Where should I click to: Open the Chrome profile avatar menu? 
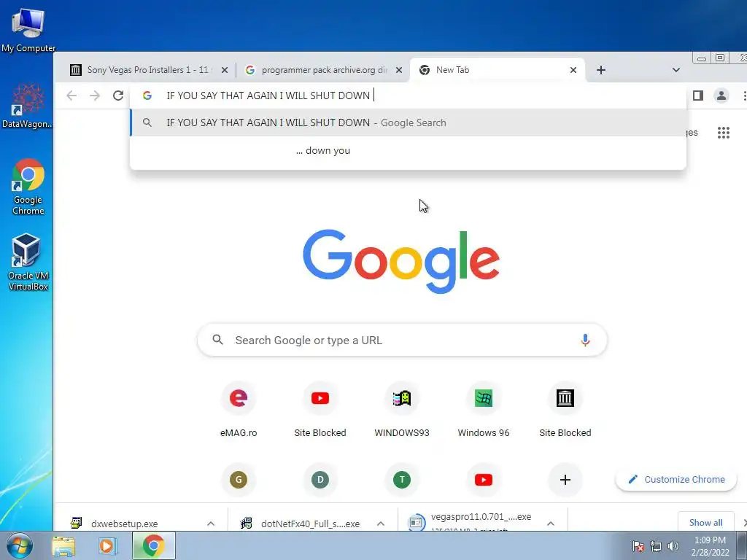(721, 96)
